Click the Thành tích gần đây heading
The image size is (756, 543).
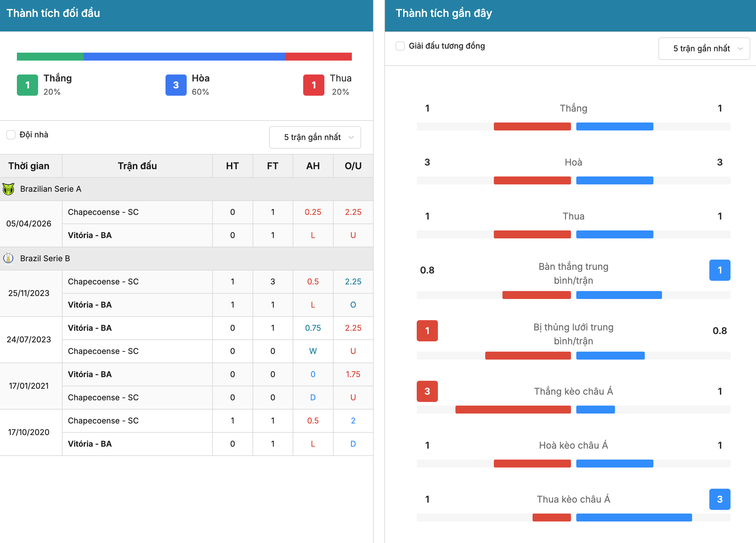click(444, 13)
